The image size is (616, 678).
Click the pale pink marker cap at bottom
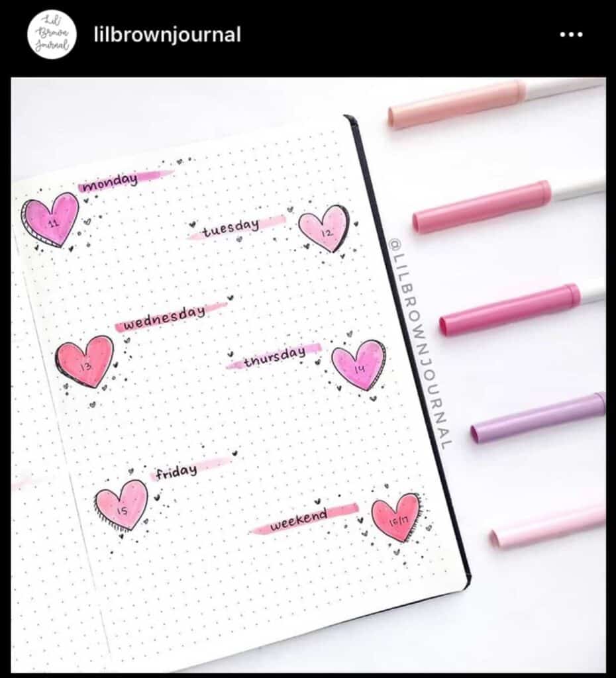pos(548,526)
